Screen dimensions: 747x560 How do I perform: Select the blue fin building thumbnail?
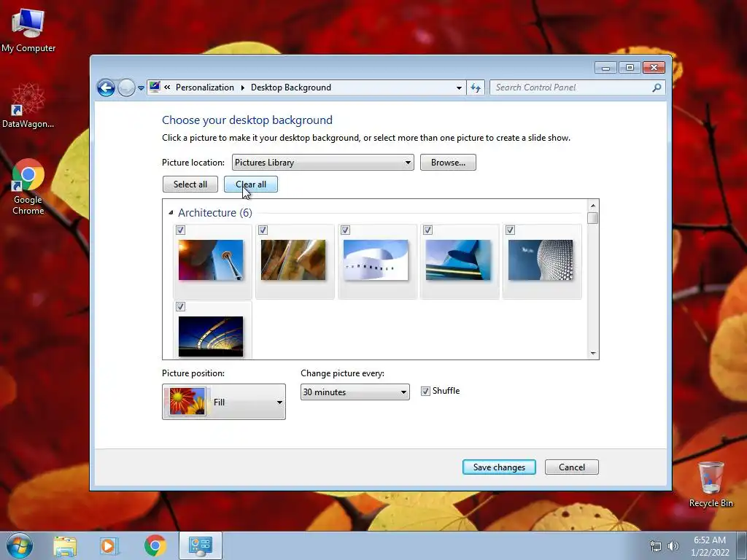coord(458,260)
